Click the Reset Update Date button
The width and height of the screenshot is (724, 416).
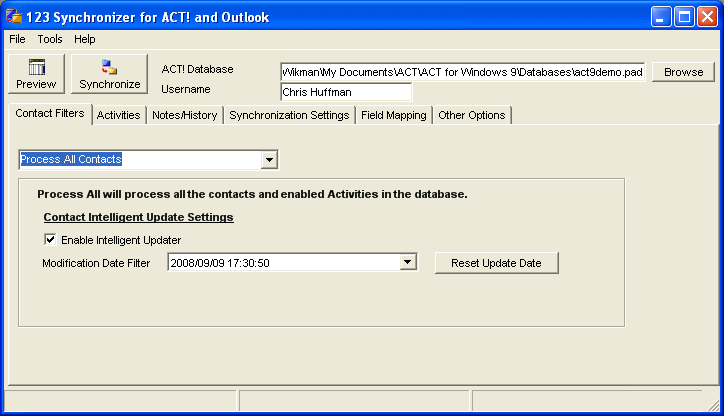(496, 263)
